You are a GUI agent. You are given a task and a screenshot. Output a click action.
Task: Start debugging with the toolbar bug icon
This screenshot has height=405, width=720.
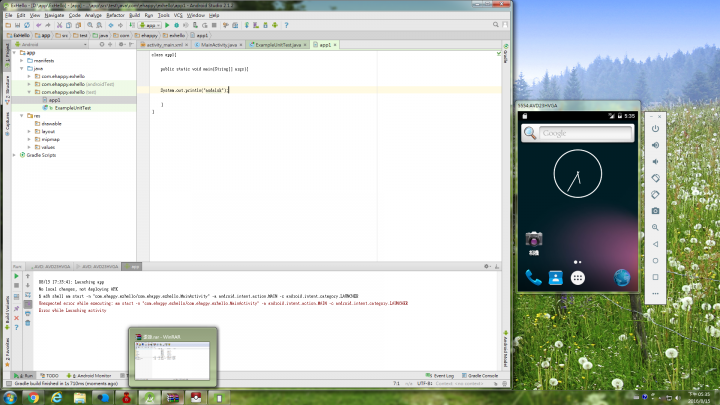(176, 25)
